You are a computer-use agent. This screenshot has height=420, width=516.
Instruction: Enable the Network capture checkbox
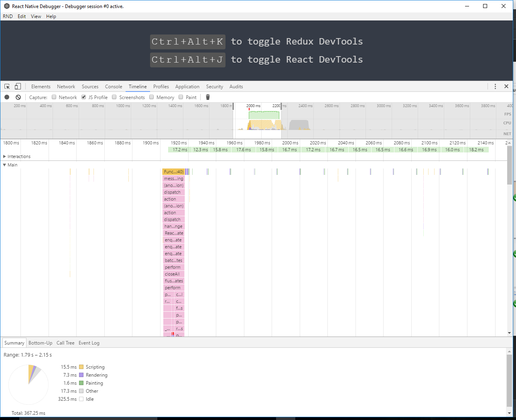[x=54, y=97]
